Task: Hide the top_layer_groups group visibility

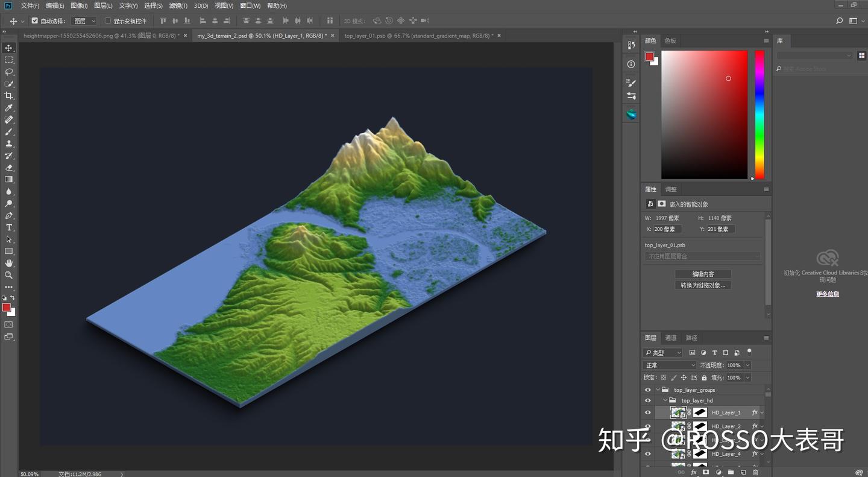Action: (647, 390)
